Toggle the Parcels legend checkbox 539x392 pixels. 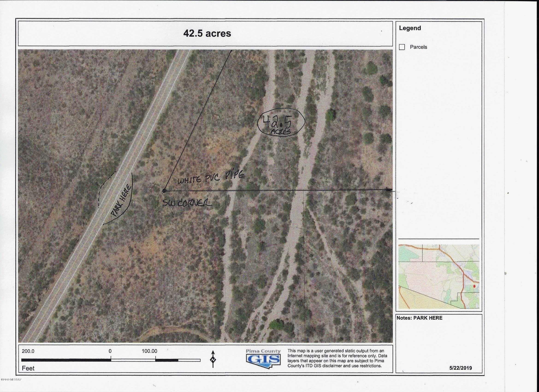pyautogui.click(x=402, y=47)
